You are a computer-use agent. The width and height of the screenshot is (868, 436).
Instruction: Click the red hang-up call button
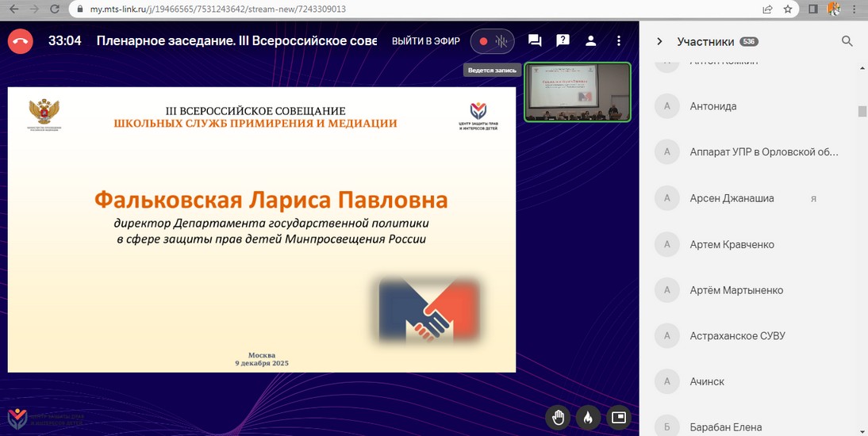[x=20, y=41]
